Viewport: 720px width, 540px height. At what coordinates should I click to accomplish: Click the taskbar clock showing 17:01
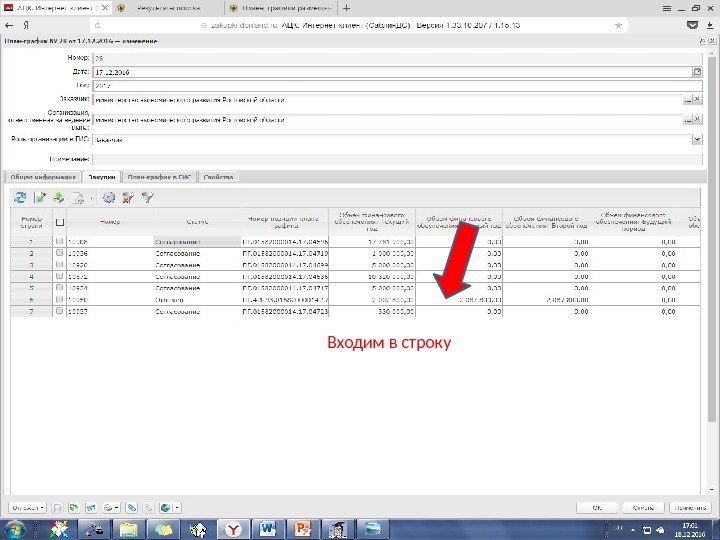[689, 530]
